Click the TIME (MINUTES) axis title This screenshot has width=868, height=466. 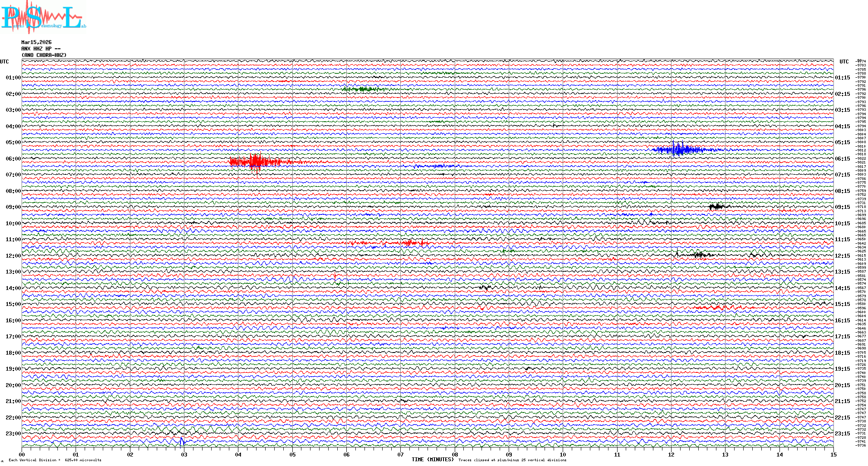pyautogui.click(x=432, y=460)
